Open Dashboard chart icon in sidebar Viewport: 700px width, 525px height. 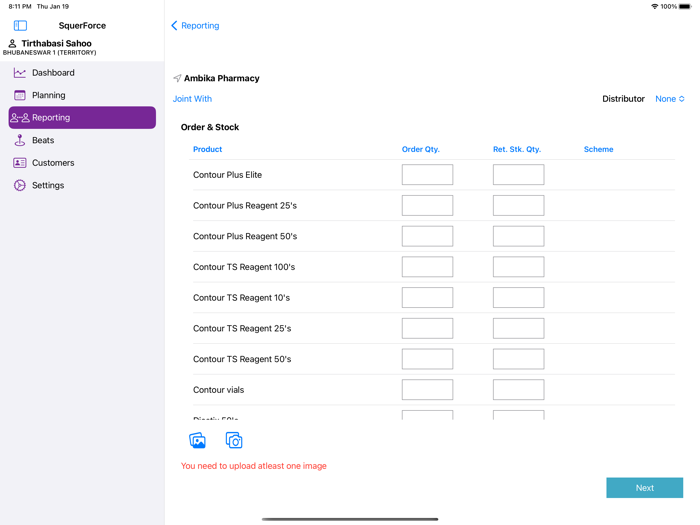[x=20, y=73]
